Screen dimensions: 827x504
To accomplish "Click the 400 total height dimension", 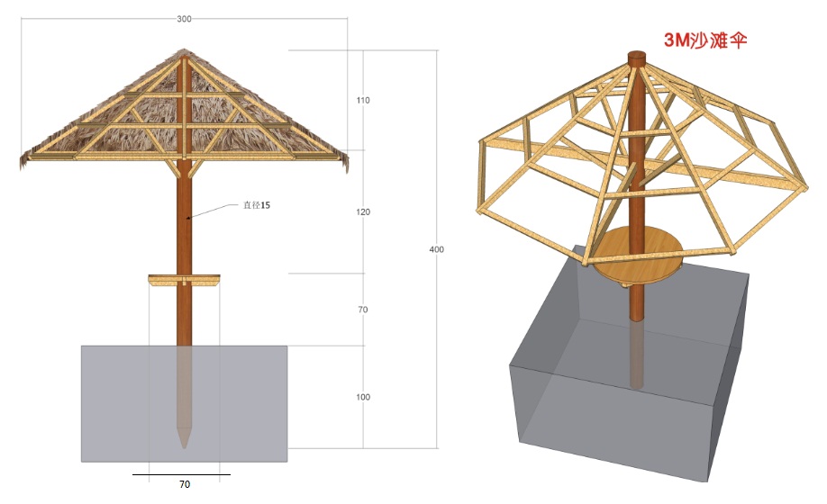I will pos(437,249).
